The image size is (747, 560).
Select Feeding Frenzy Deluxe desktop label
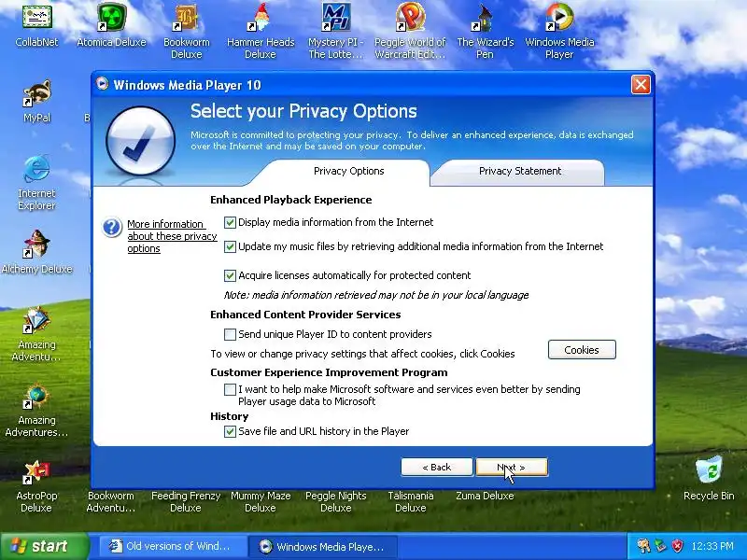[x=186, y=501]
